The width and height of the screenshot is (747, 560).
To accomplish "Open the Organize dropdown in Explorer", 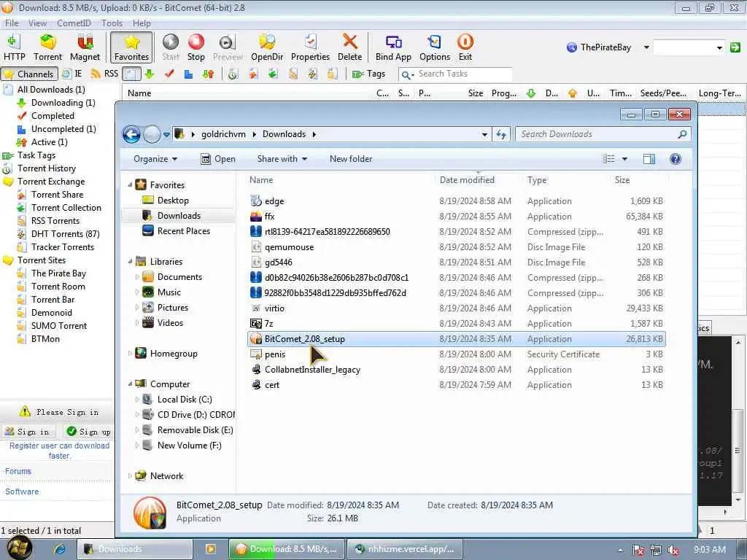I will (x=155, y=159).
